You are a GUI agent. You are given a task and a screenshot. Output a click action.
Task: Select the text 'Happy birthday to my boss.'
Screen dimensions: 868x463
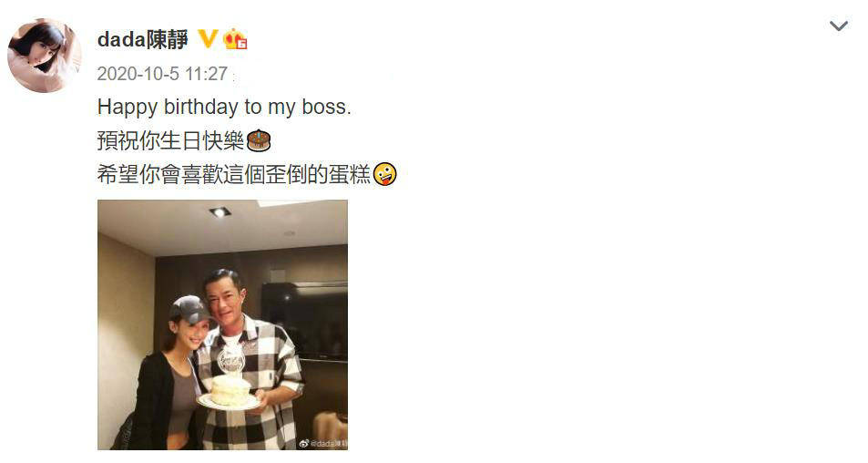point(224,107)
